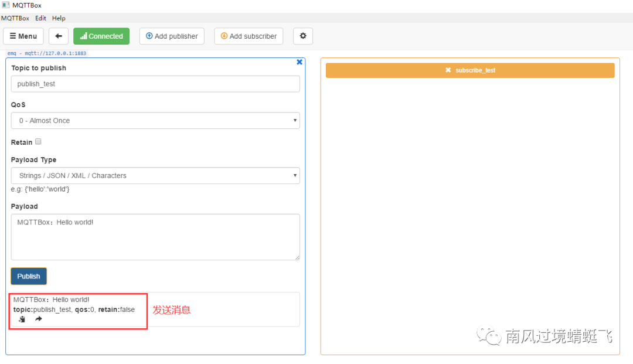Click the sent message text 'MQTTBox: Hello world!'
This screenshot has width=633, height=364.
(51, 300)
